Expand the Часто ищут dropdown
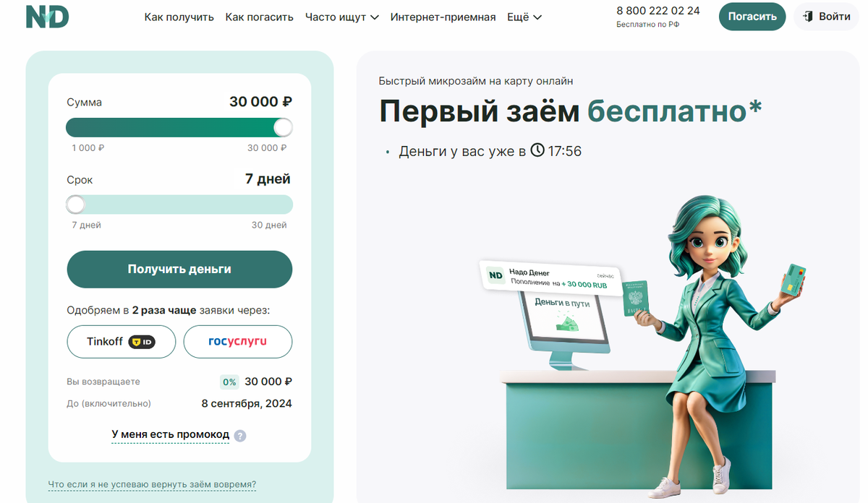The height and width of the screenshot is (503, 868). [342, 17]
